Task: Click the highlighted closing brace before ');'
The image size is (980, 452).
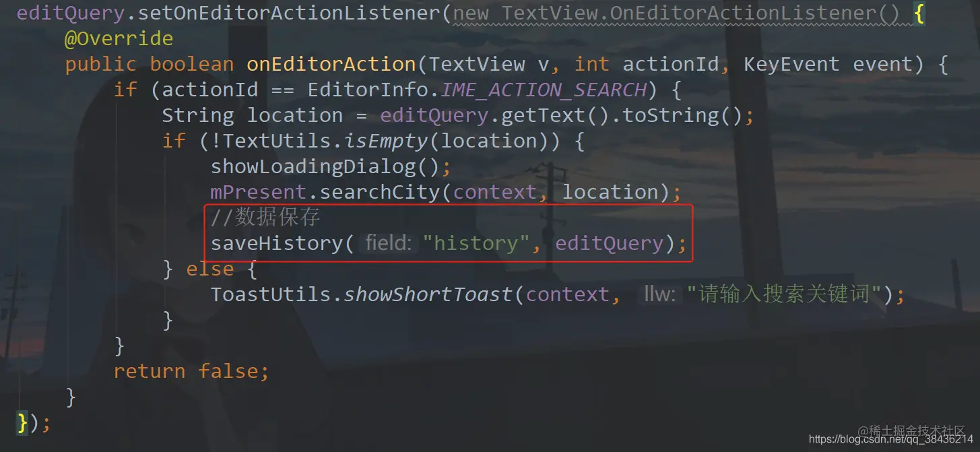Action: point(22,422)
